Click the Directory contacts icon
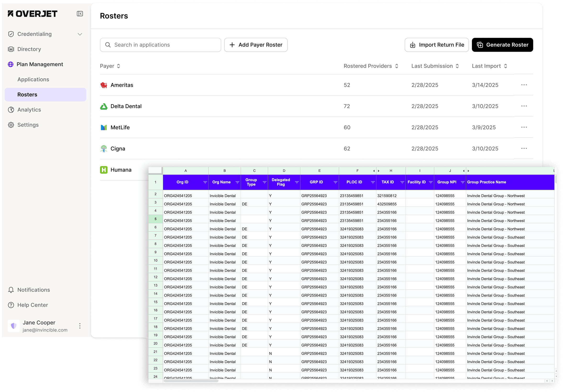The height and width of the screenshot is (392, 563). (x=11, y=49)
